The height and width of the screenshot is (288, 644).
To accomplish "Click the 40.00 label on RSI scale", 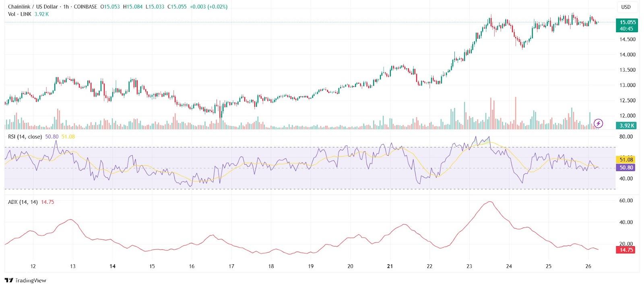I will pyautogui.click(x=626, y=178).
